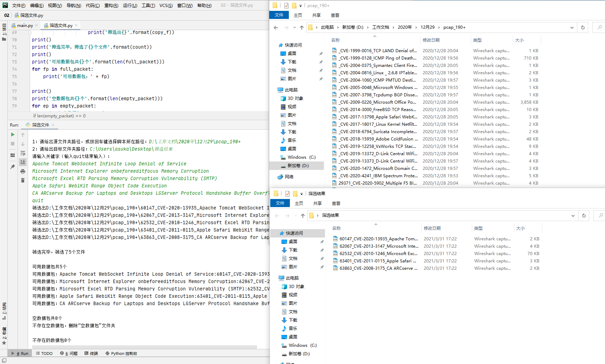The height and width of the screenshot is (364, 605).
Task: Open the 文件(F) menu in PyCharm
Action: coord(19,5)
